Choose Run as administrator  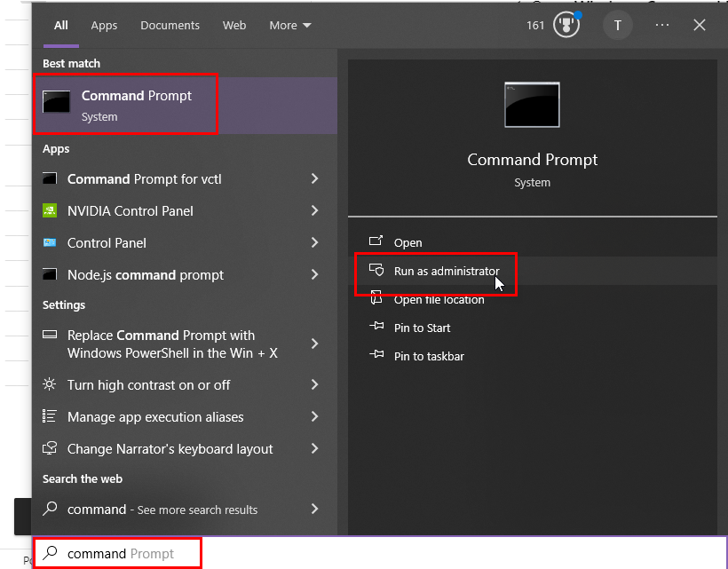(x=533, y=271)
